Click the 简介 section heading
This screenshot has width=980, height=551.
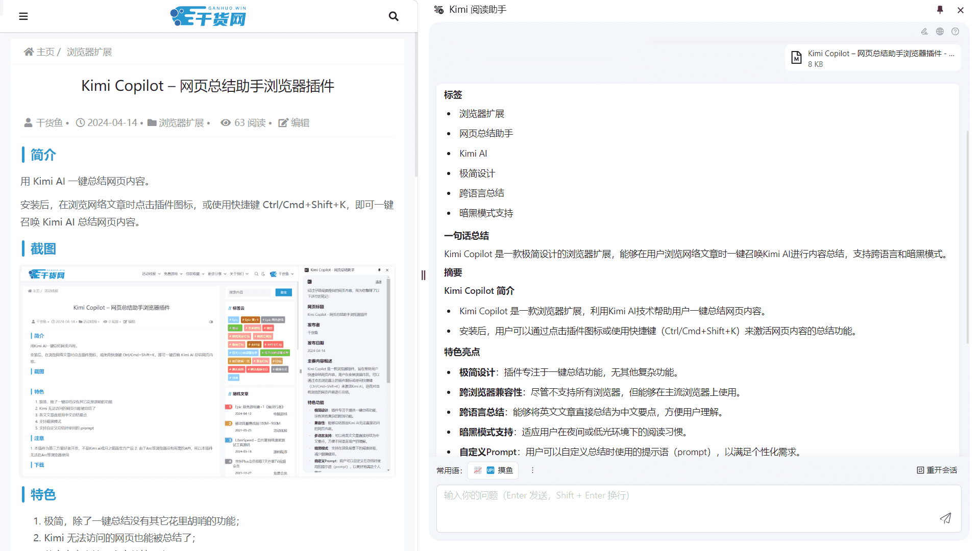(x=43, y=155)
